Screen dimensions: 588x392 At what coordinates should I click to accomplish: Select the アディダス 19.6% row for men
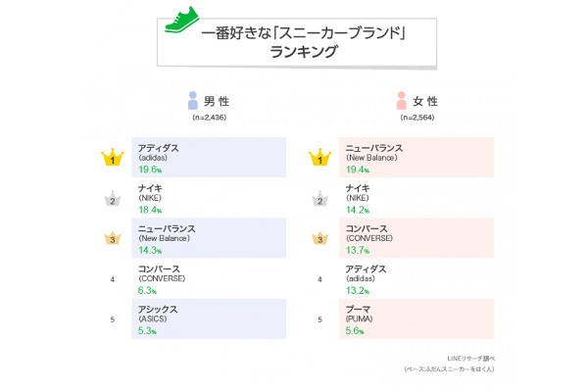208,158
